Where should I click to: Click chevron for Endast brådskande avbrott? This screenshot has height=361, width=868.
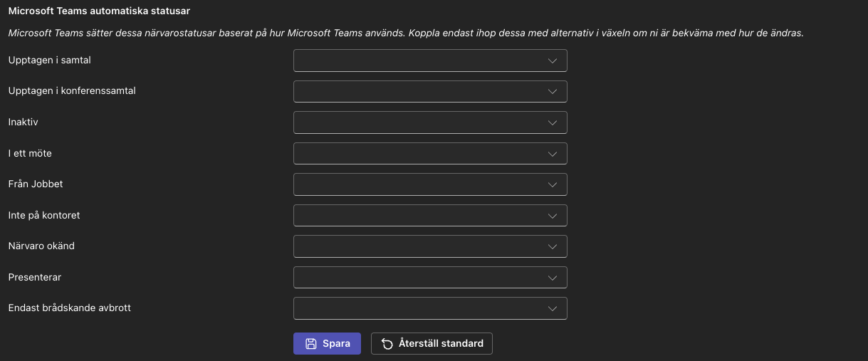coord(553,308)
